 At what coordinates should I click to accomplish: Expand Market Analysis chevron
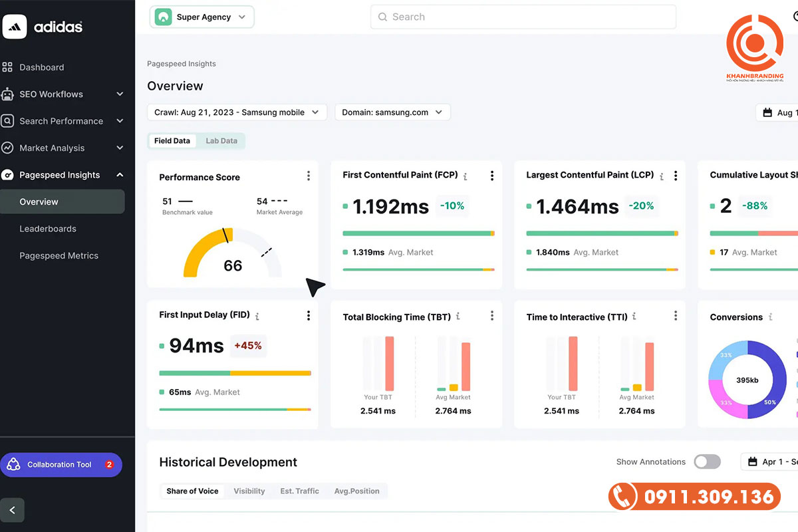(120, 148)
